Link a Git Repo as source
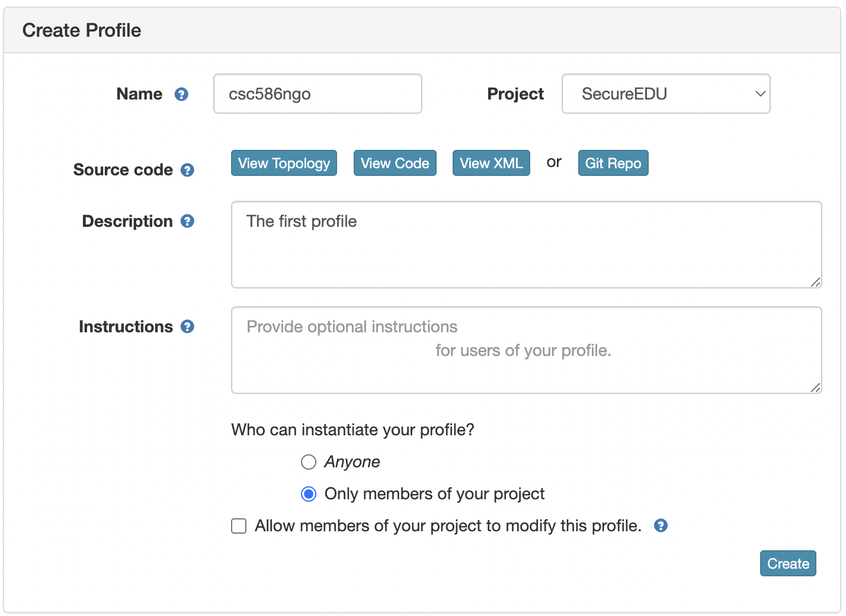846x616 pixels. (613, 163)
